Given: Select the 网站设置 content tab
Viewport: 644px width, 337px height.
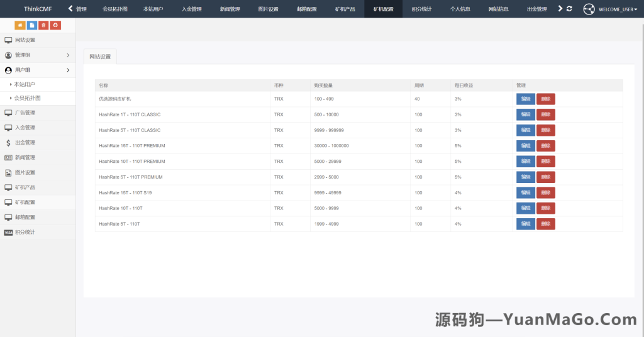Looking at the screenshot, I should (100, 57).
